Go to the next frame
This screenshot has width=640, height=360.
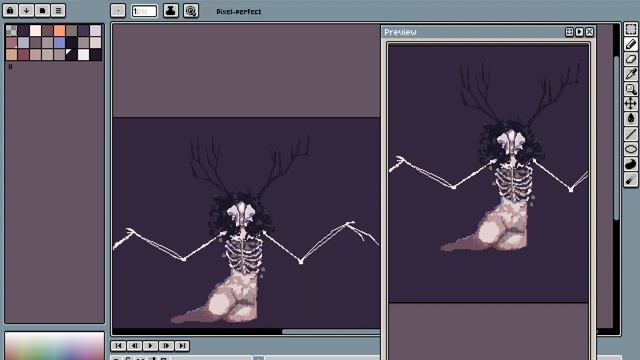pyautogui.click(x=166, y=346)
